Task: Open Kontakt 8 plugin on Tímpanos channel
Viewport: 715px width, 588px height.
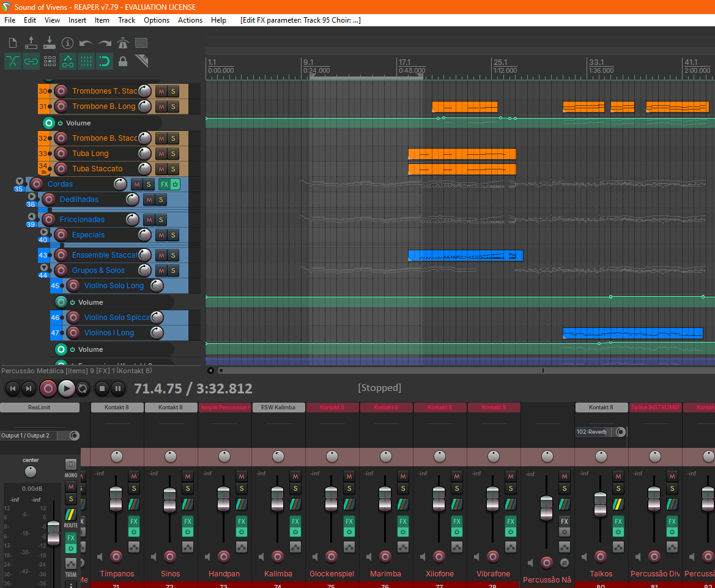Action: [x=117, y=408]
